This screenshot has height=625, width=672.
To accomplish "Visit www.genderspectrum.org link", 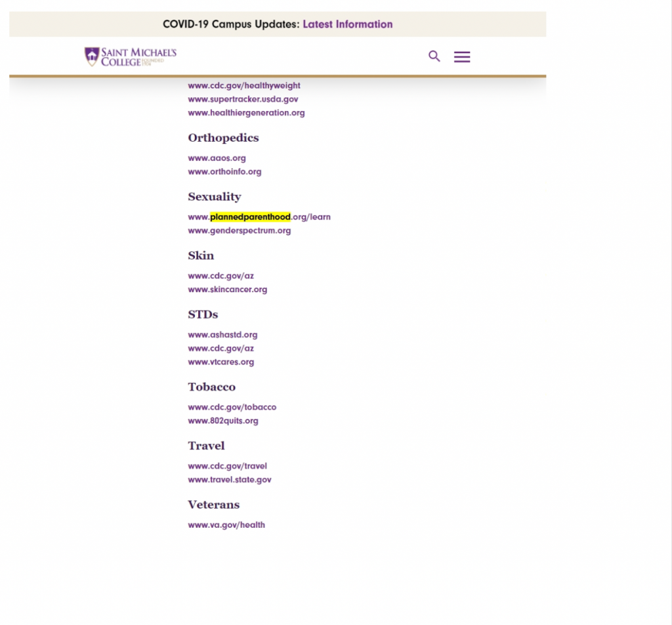I will (239, 230).
